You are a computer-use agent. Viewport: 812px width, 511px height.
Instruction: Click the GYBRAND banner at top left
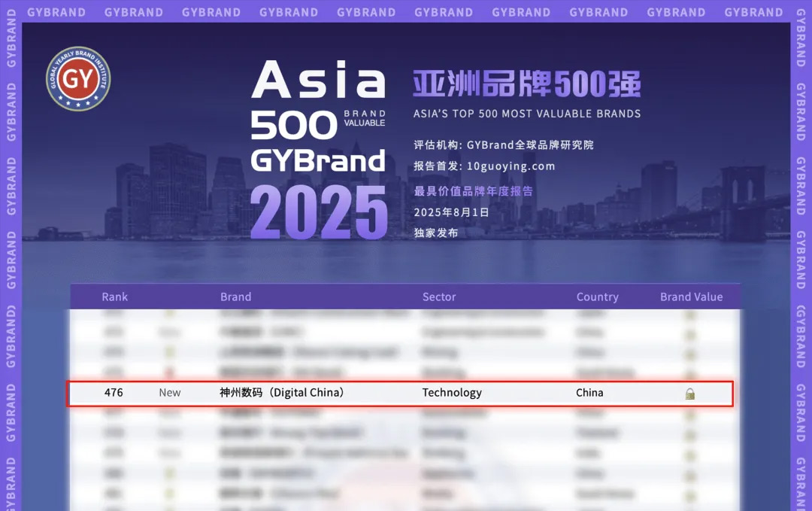pyautogui.click(x=56, y=11)
